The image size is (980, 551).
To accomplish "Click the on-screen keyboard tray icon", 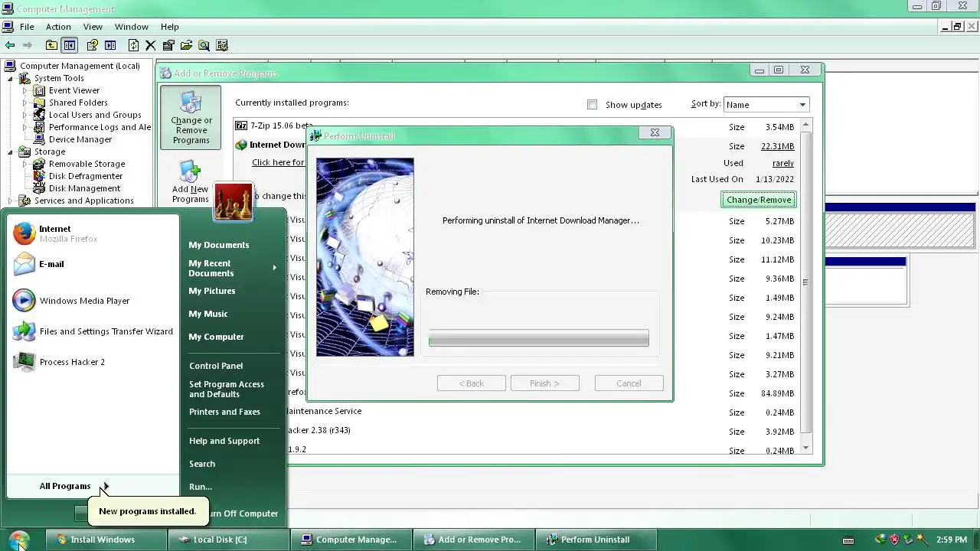I will click(x=848, y=540).
